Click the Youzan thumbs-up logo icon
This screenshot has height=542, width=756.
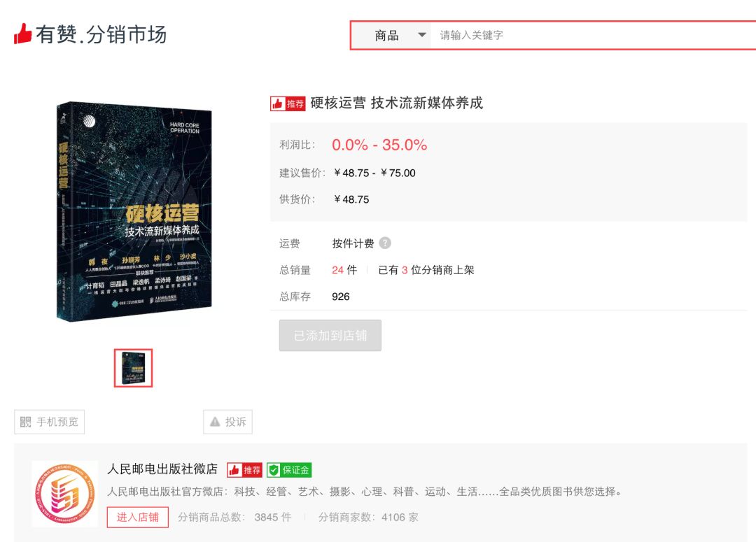(23, 31)
